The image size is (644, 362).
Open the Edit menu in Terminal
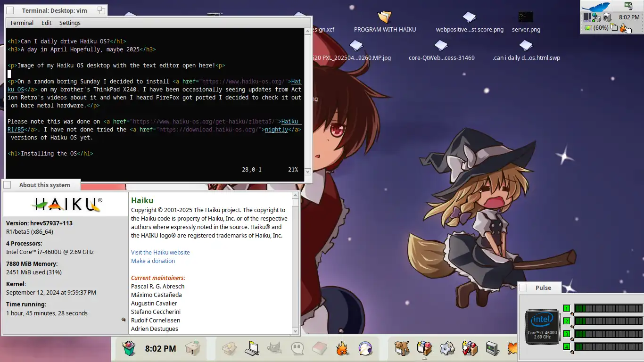[46, 23]
